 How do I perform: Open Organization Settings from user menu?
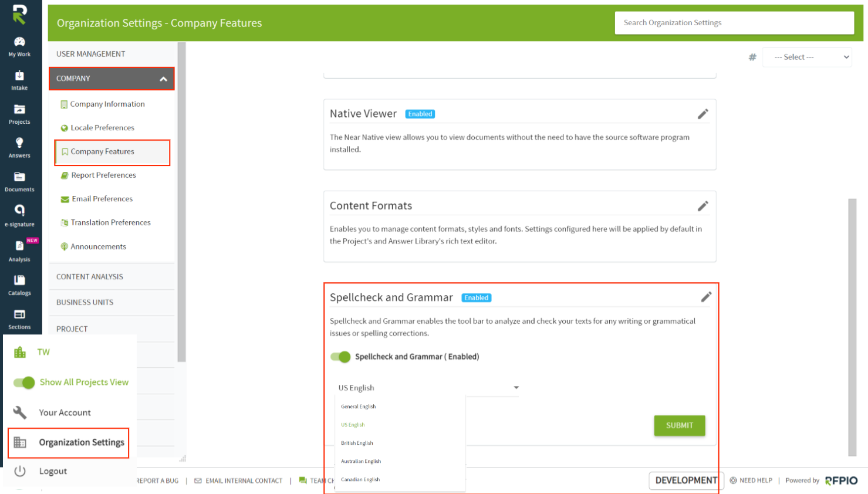tap(82, 442)
